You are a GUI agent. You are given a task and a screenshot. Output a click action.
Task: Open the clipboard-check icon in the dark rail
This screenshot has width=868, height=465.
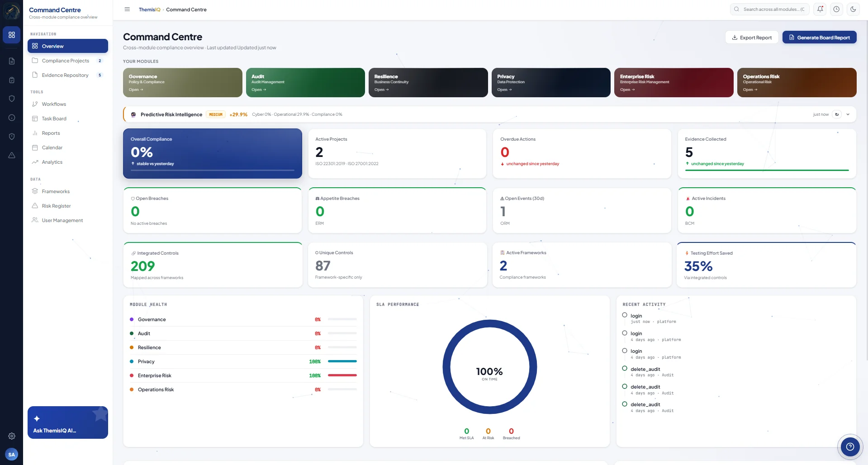[x=12, y=80]
